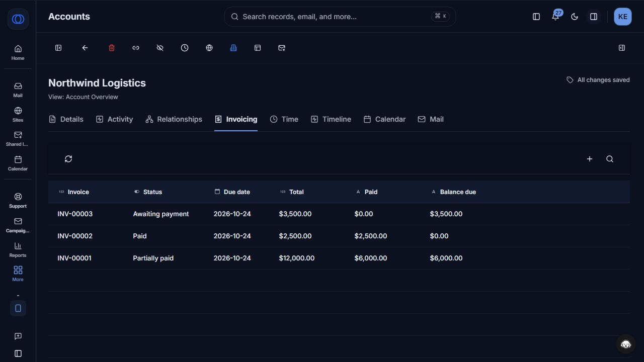Toggle the sidebar icon at bottom-left corner

coord(18,353)
